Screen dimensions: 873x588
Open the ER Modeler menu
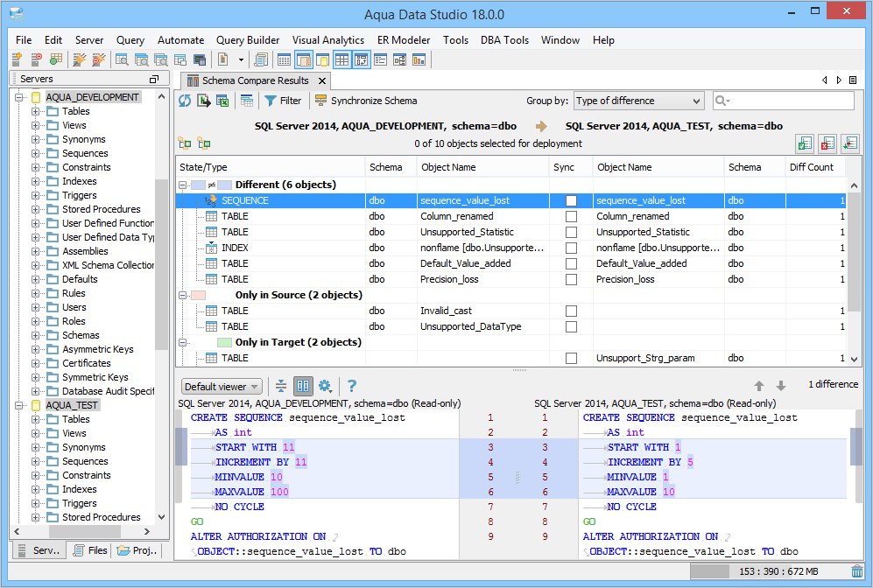coord(404,40)
